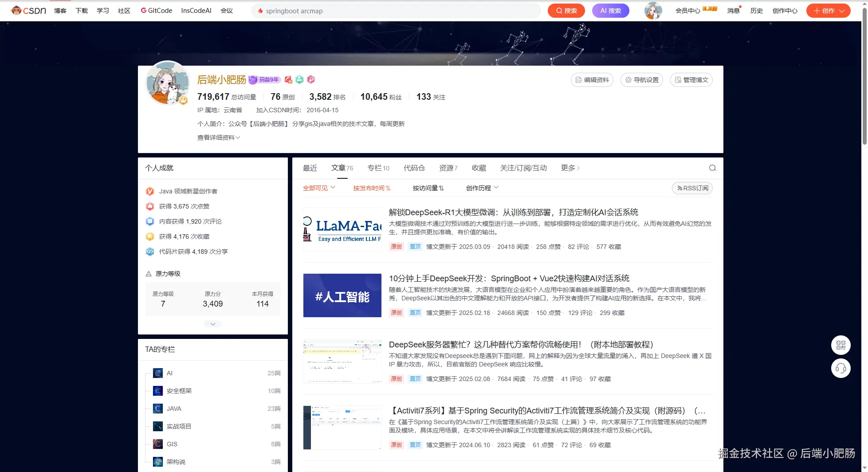Click the search field with springboot arcmap
This screenshot has height=472, width=868.
396,11
